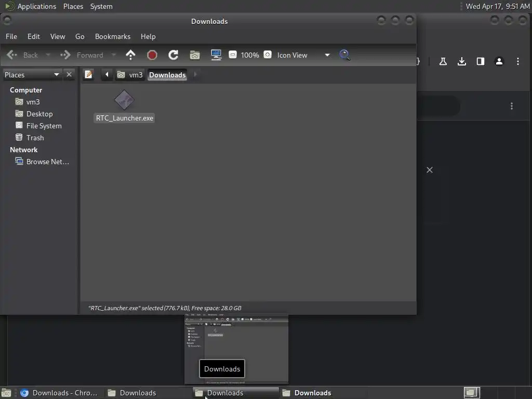Open the Places menu in top panel

pos(73,6)
